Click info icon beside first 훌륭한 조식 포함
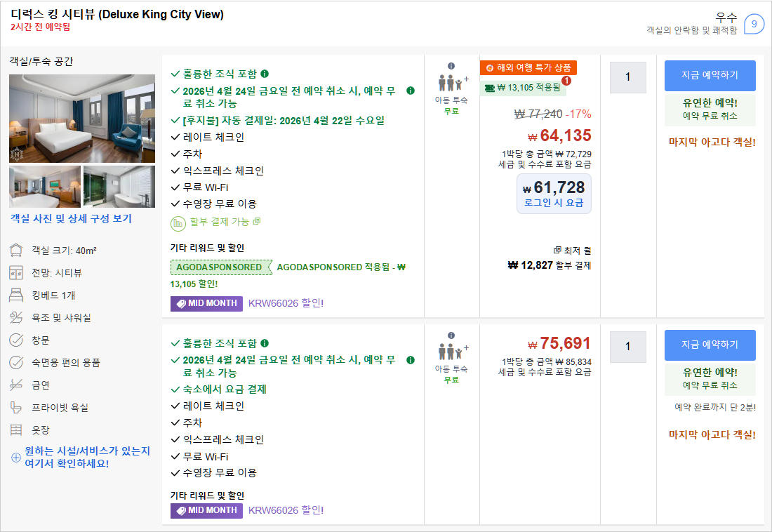This screenshot has height=532, width=772. pyautogui.click(x=265, y=74)
